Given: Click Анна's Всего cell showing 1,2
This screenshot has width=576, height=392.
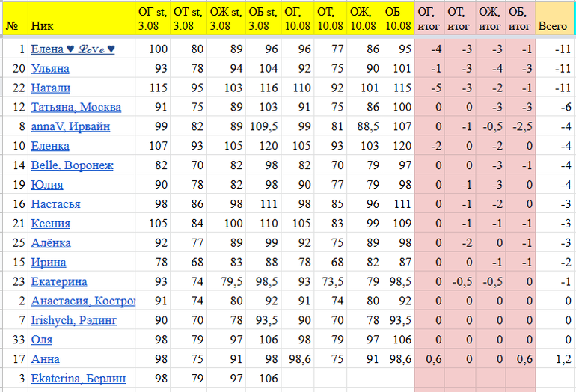Looking at the screenshot, I should coord(561,359).
